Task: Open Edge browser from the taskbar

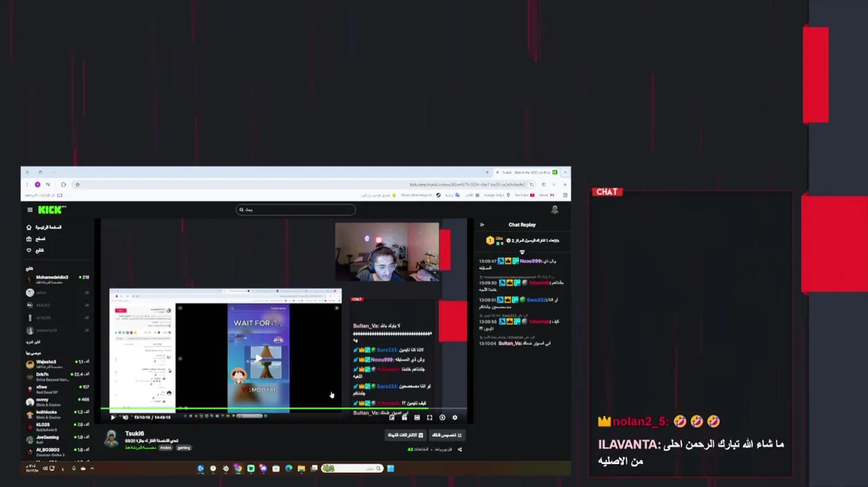Action: pos(289,468)
